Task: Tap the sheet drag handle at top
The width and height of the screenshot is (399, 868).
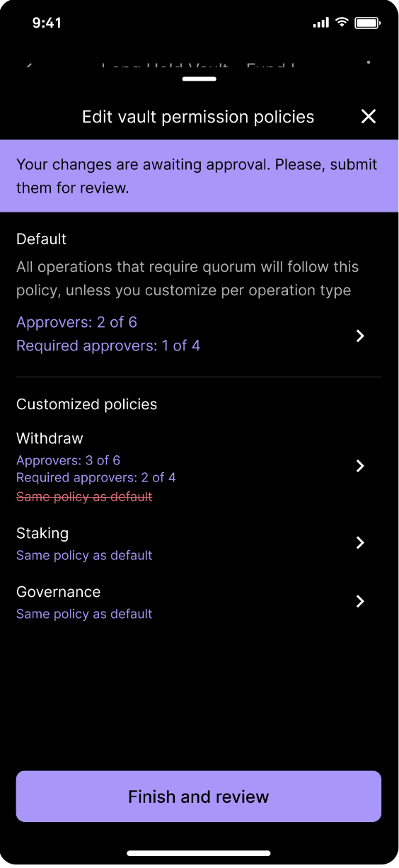Action: coord(199,79)
